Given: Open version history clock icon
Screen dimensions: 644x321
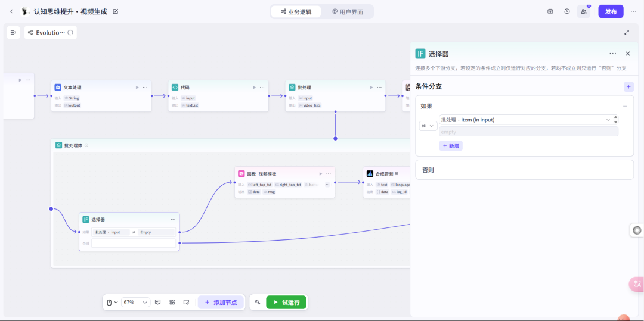Looking at the screenshot, I should (x=567, y=11).
